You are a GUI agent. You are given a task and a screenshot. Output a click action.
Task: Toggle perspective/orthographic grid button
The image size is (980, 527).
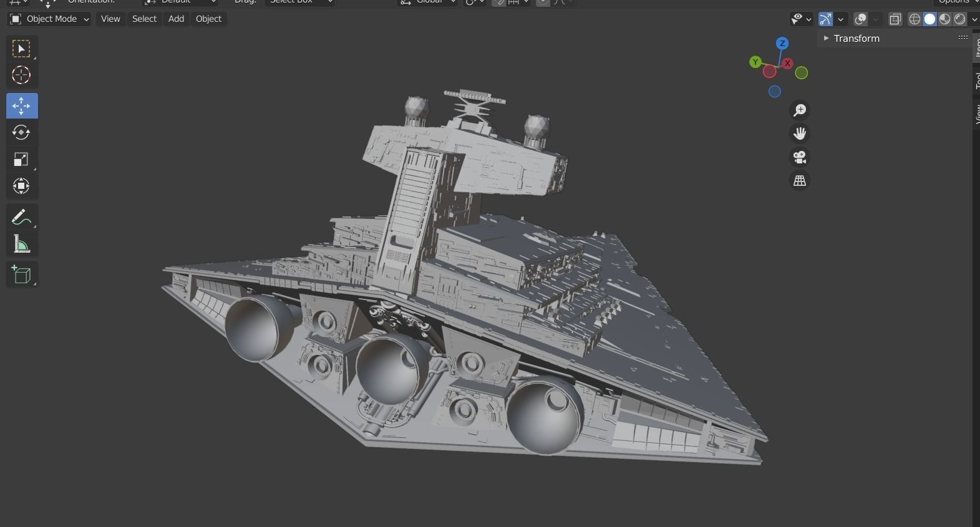pyautogui.click(x=799, y=181)
